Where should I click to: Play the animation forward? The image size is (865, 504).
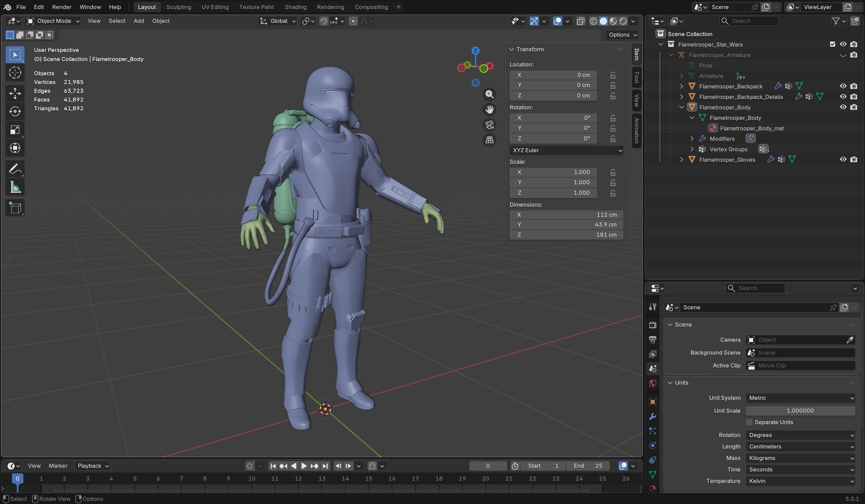[x=304, y=466]
